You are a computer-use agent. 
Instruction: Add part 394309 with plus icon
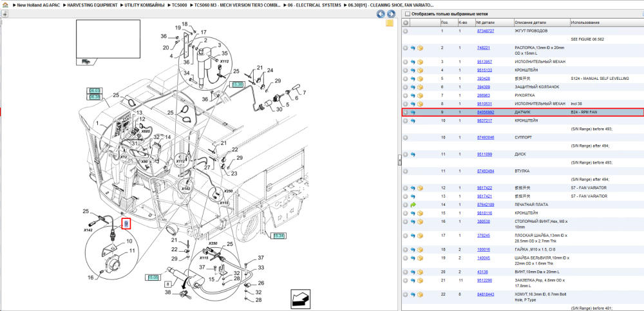(405, 87)
